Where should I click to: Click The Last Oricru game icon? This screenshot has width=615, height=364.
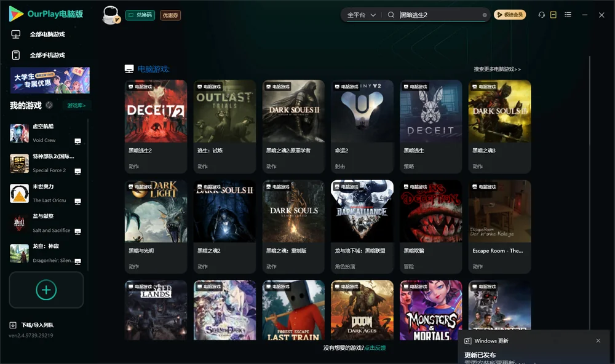19,193
